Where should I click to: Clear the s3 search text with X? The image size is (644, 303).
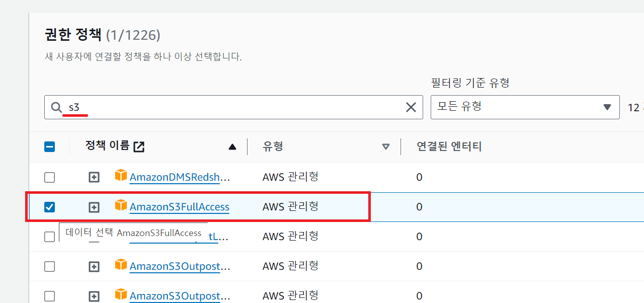[x=411, y=107]
